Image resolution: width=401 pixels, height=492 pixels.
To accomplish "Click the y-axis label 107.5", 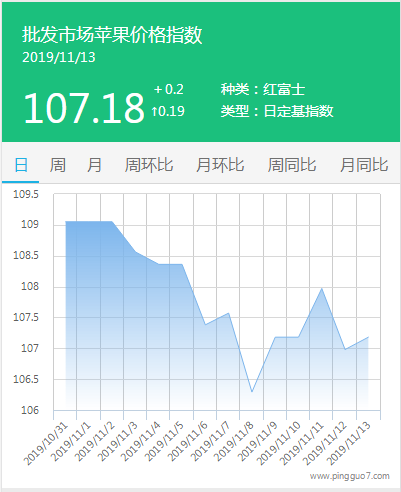I will point(26,317).
